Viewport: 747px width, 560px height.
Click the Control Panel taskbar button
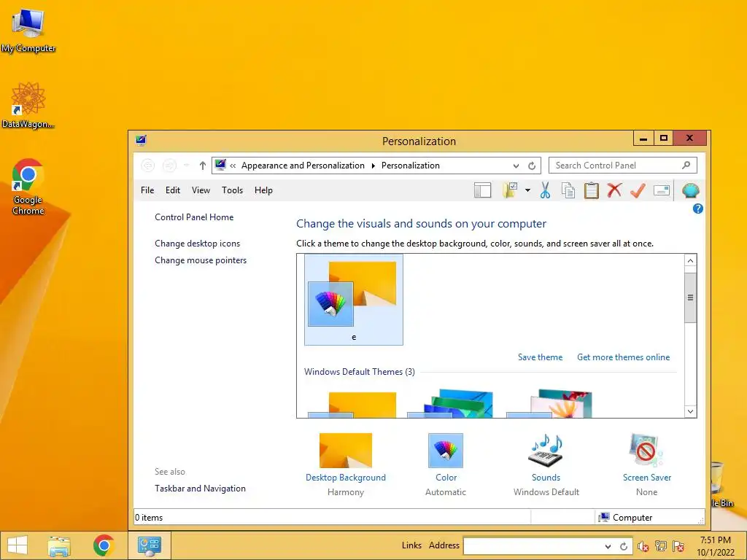tap(150, 545)
